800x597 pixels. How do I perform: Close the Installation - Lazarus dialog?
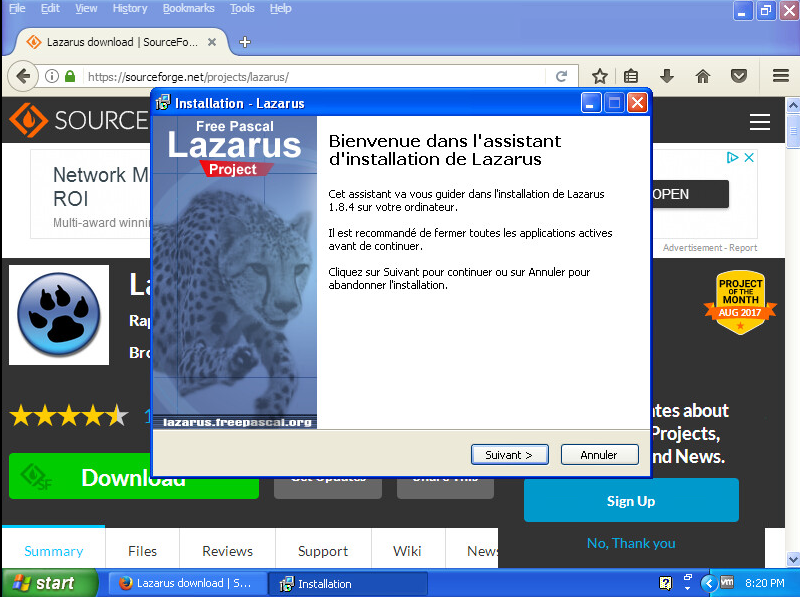point(637,103)
